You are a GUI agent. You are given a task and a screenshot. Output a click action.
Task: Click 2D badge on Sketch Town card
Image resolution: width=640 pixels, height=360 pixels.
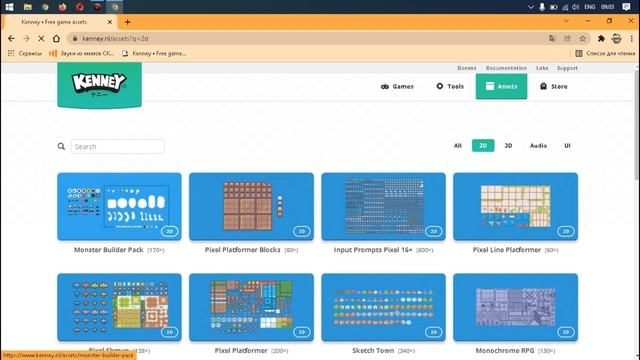(433, 332)
